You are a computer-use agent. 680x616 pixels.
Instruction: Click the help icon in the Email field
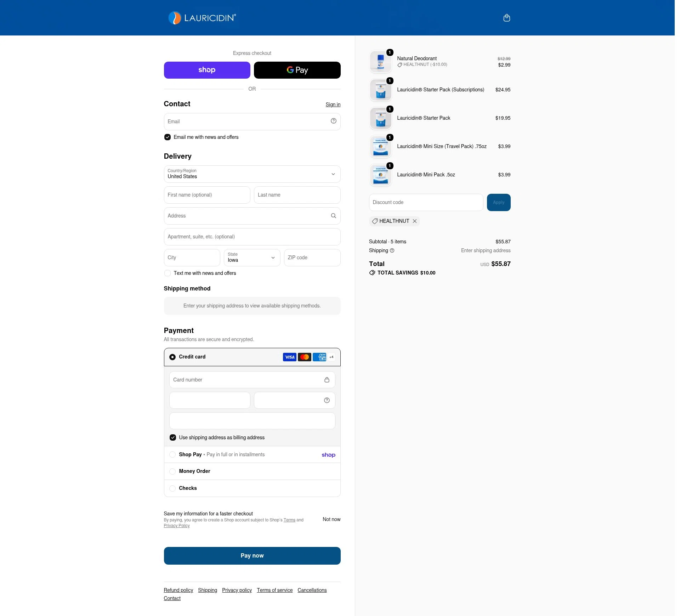(333, 121)
